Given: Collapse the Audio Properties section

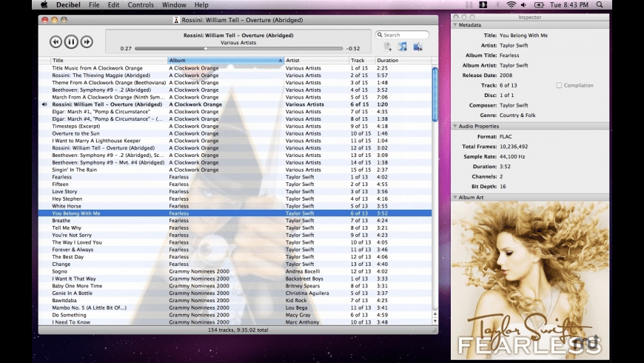Looking at the screenshot, I should (455, 126).
